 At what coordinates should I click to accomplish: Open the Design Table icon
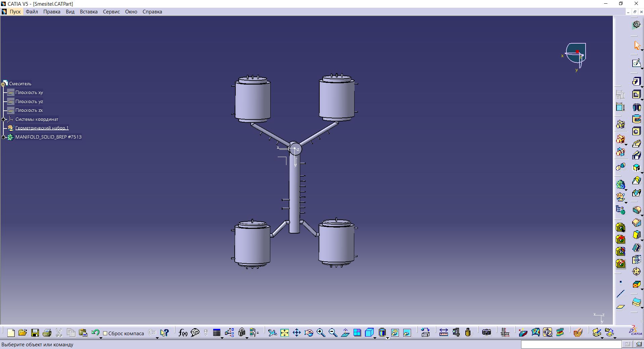217,333
